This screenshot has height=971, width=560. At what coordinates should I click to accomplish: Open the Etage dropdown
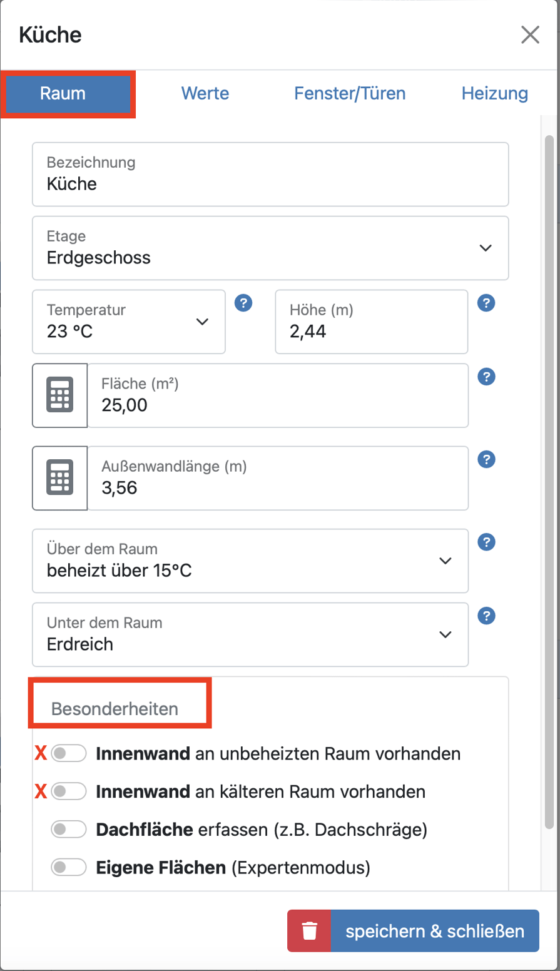click(485, 248)
